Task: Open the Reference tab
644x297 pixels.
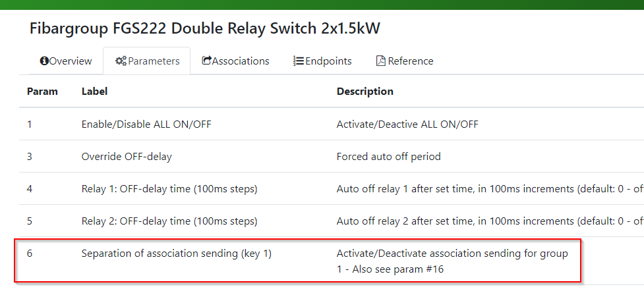Action: point(405,61)
